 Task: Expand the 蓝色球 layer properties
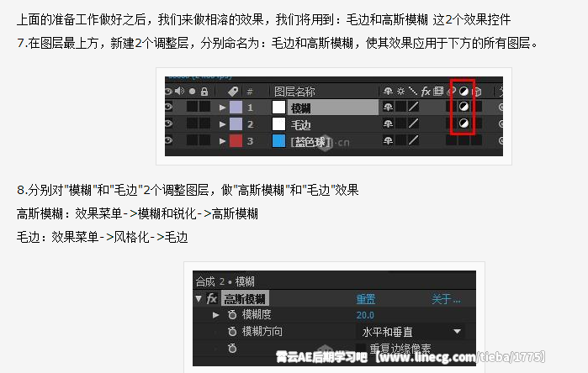coord(222,141)
